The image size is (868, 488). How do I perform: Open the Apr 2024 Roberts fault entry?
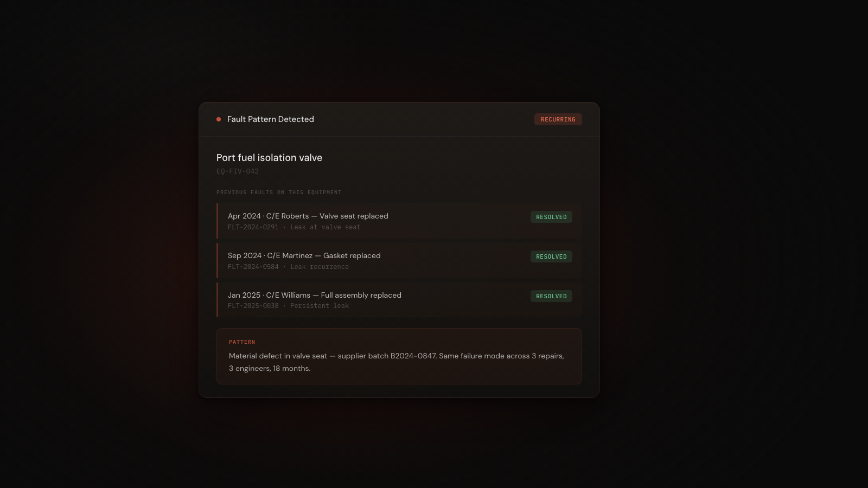(308, 216)
